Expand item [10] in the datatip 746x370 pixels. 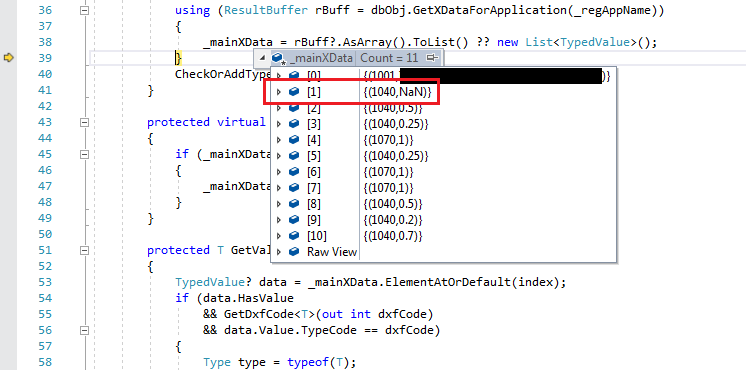(x=279, y=236)
